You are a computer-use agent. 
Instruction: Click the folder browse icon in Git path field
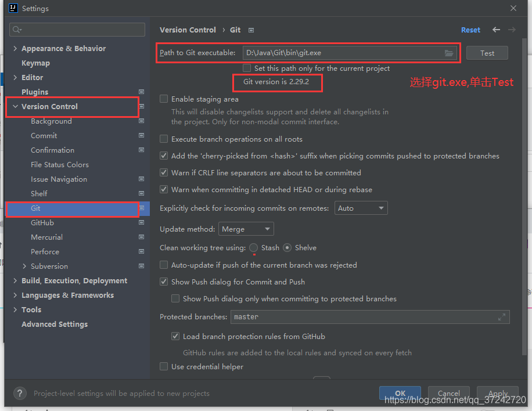click(x=448, y=53)
